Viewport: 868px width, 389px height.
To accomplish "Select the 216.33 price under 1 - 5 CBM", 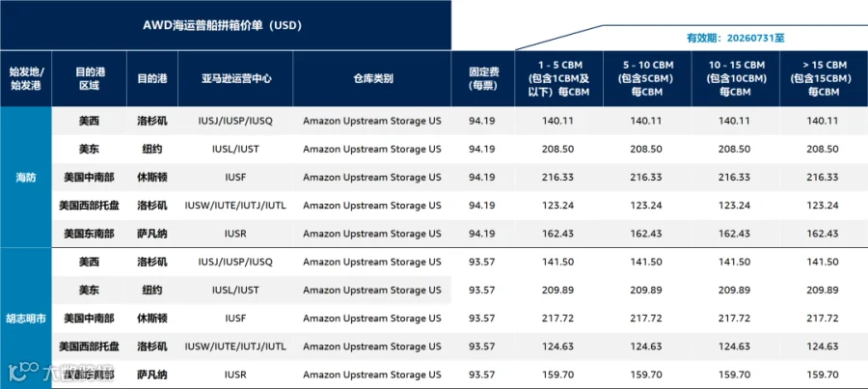I will pos(558,178).
